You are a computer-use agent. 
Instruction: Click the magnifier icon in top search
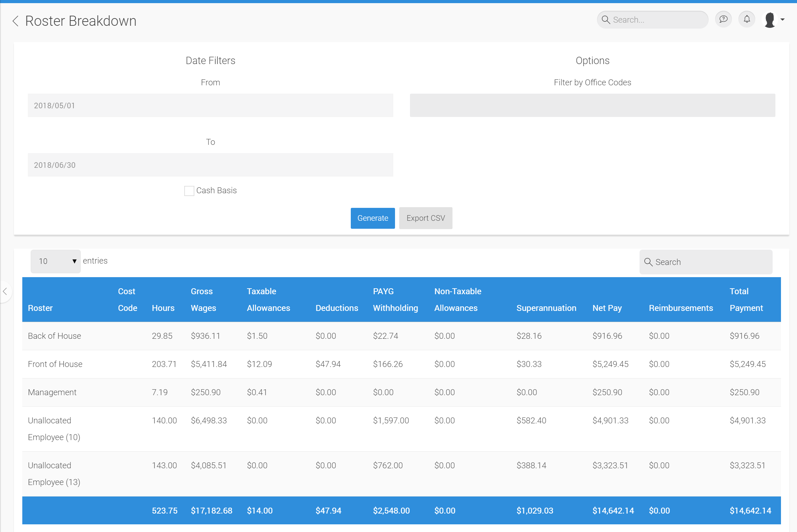pyautogui.click(x=606, y=20)
